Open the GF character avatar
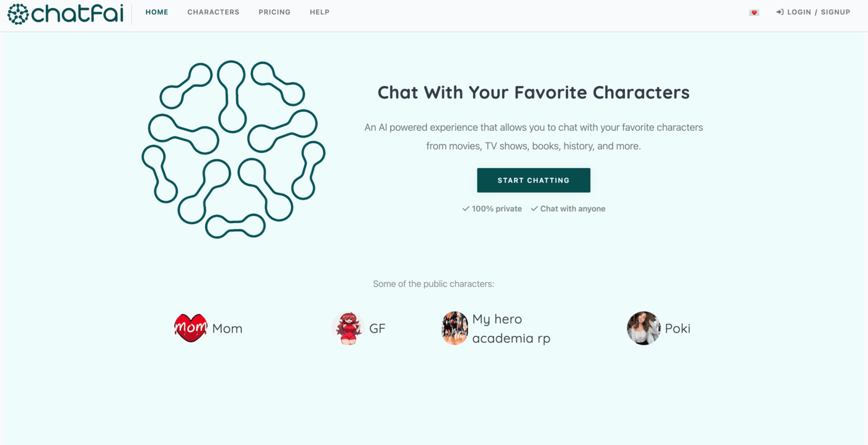868x445 pixels. pos(348,328)
